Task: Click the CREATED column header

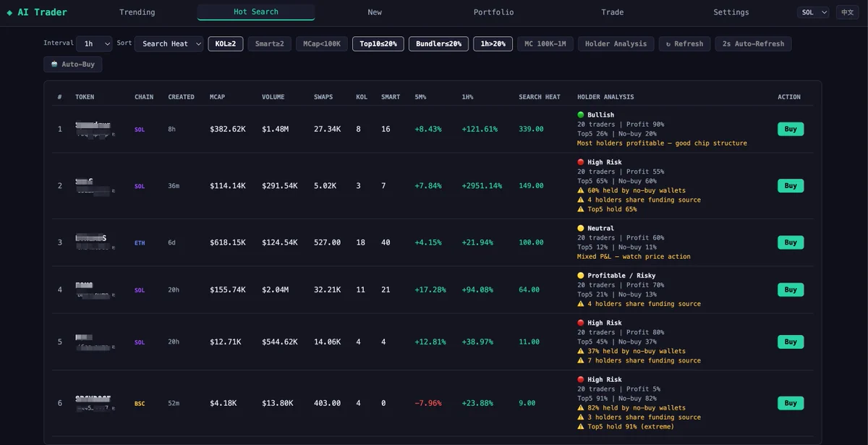Action: point(182,97)
